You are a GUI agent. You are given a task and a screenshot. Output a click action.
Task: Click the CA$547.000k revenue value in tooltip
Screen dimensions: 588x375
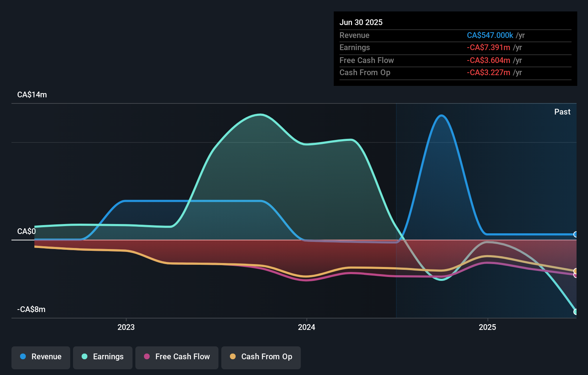click(x=490, y=35)
